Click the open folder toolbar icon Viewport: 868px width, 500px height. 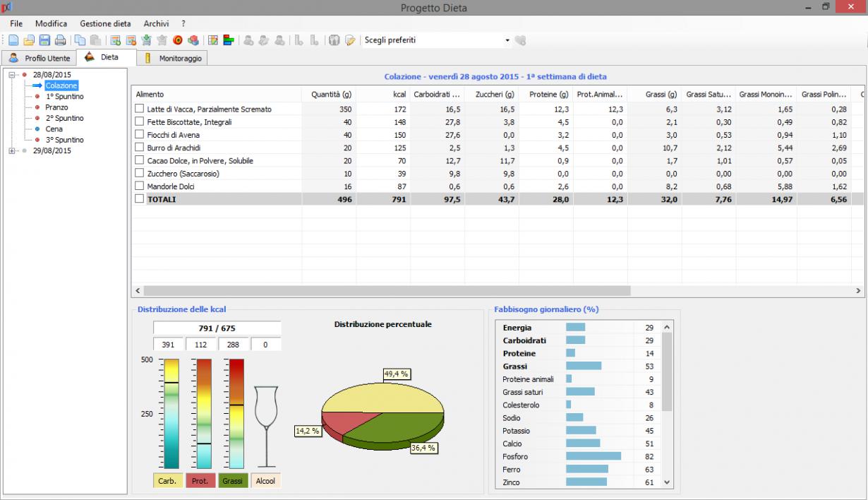[29, 40]
